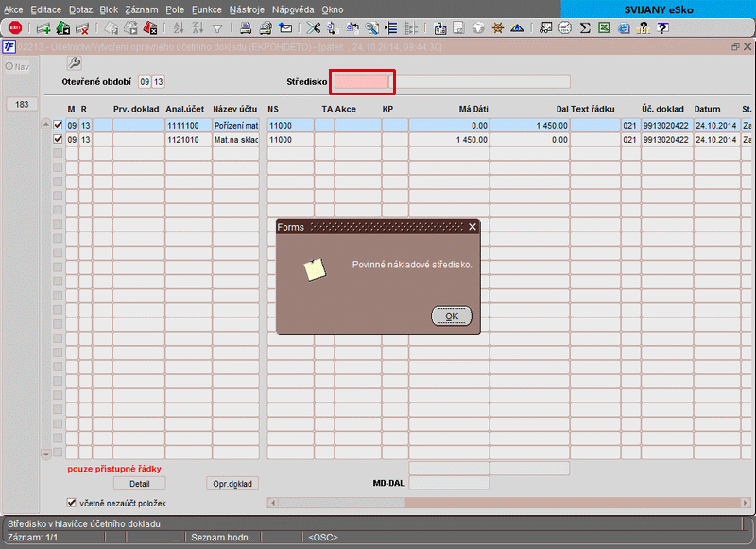The width and height of the screenshot is (756, 549).
Task: Click the Detail button
Action: tap(140, 484)
